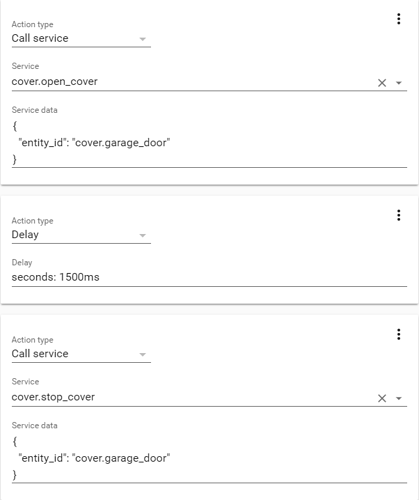This screenshot has width=419, height=500.
Task: Open three-dot menu of open_cover action card
Action: pos(398,19)
